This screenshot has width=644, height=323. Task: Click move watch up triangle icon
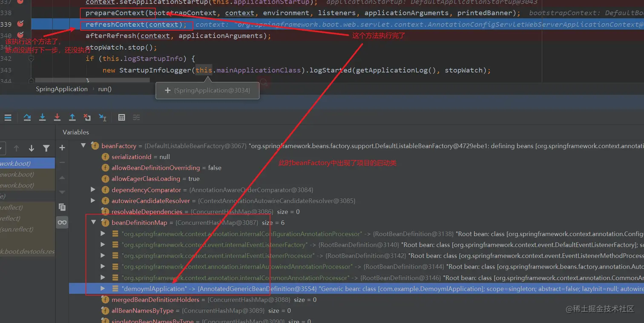point(62,177)
